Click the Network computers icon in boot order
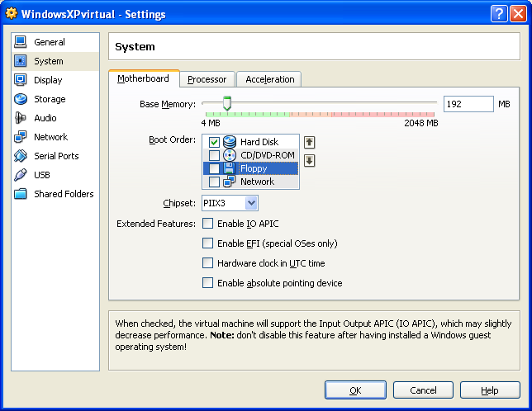Screen dimensions: 532x411 (230, 182)
